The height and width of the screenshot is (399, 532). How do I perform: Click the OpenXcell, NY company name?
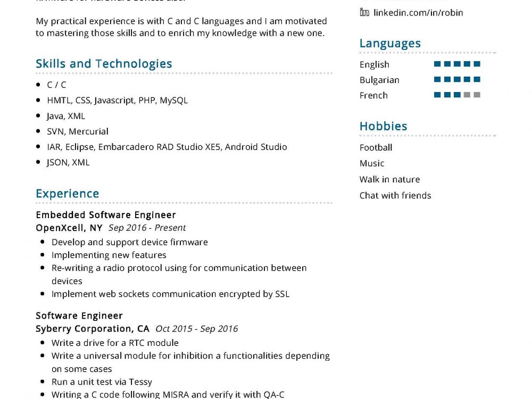(x=69, y=228)
